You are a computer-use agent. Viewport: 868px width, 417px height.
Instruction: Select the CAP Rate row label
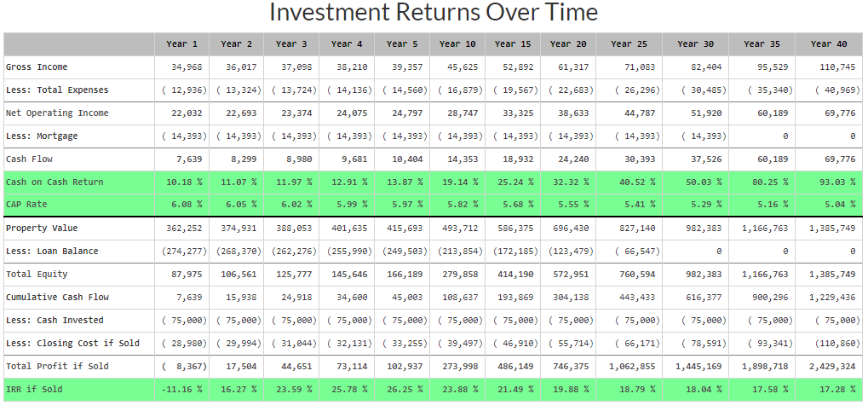pos(25,205)
